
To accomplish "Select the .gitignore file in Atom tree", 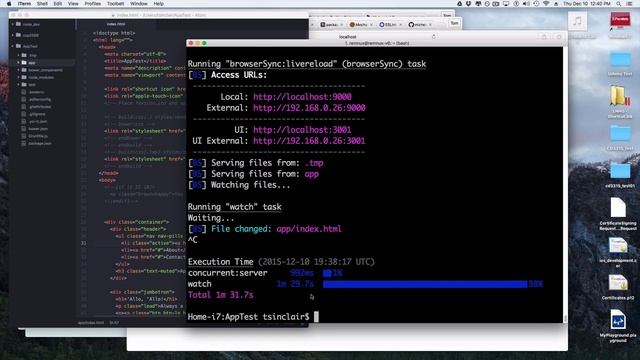I will point(37,114).
